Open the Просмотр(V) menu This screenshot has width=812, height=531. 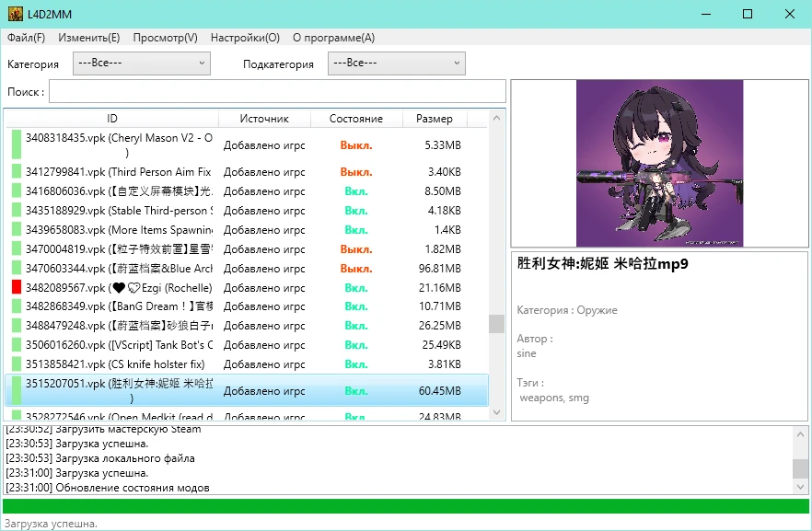[165, 38]
